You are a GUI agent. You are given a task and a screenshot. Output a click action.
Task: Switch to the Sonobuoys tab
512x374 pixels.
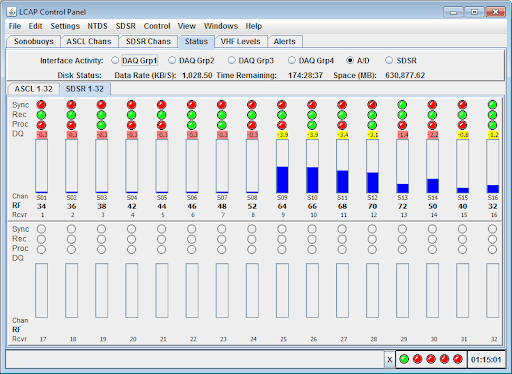34,41
